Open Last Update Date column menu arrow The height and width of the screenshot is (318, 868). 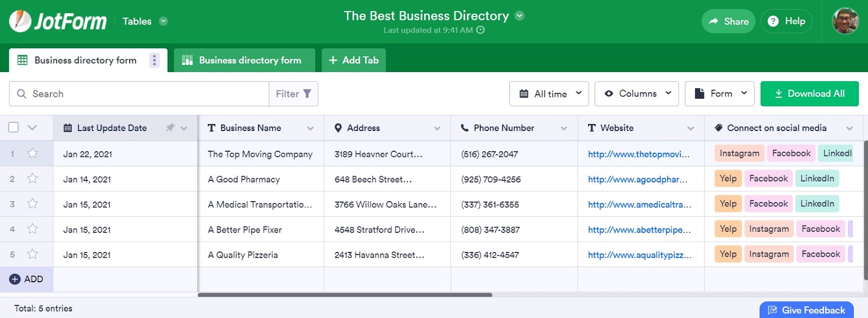tap(184, 128)
